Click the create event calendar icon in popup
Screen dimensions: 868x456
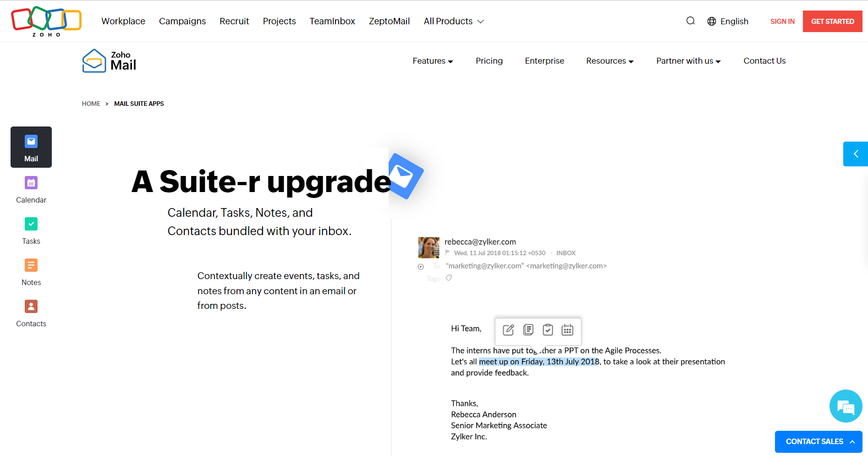(567, 330)
